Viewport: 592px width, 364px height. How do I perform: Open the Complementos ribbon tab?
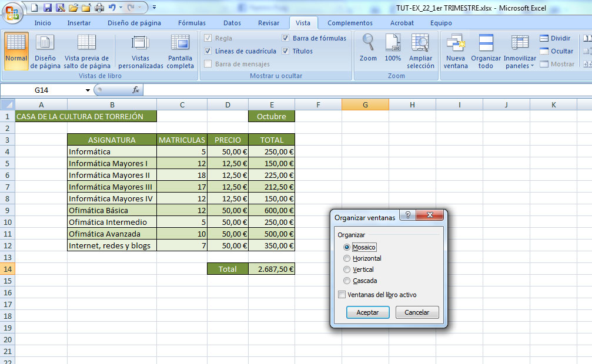click(x=350, y=23)
